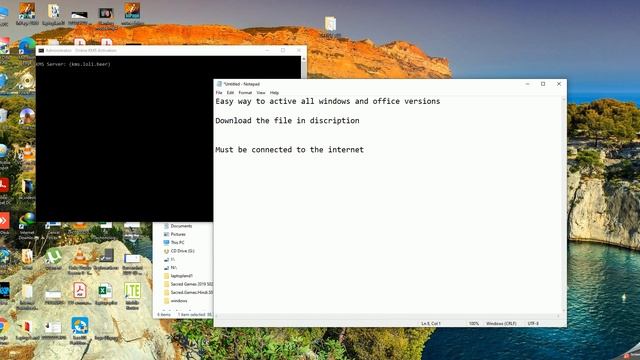
Task: Open the second orange pencil icon, top row
Action: tap(132, 11)
